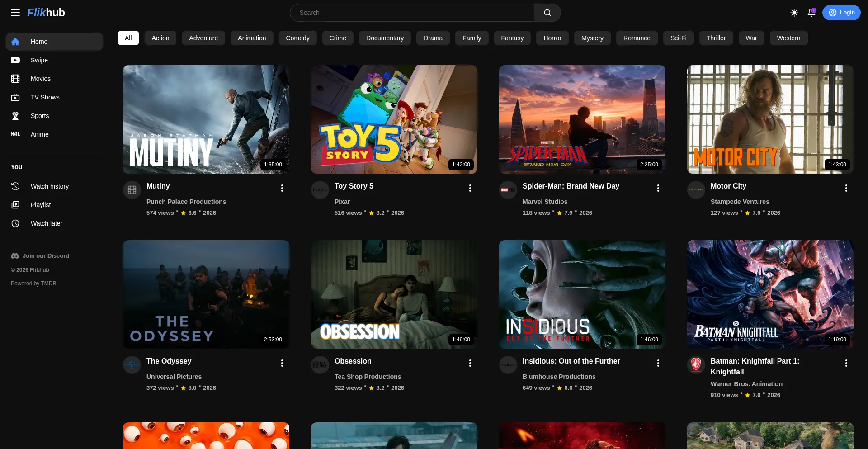Open the notifications bell
This screenshot has height=449, width=868.
[811, 13]
